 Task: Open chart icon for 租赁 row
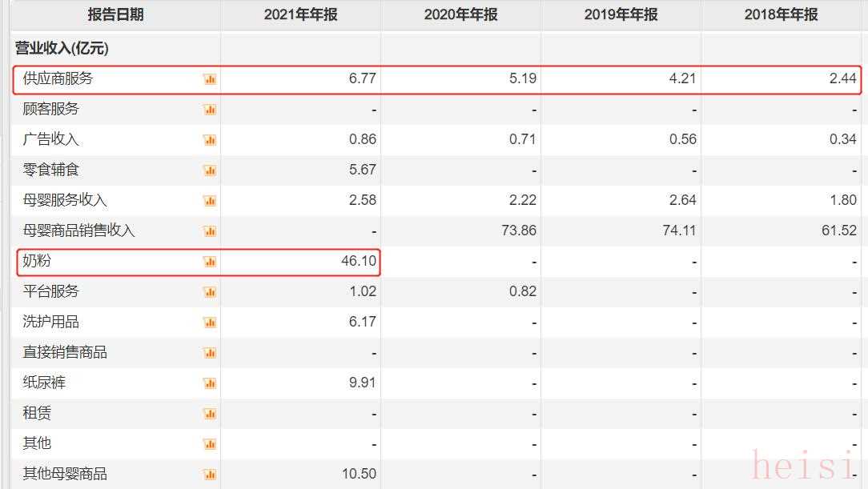pos(210,414)
